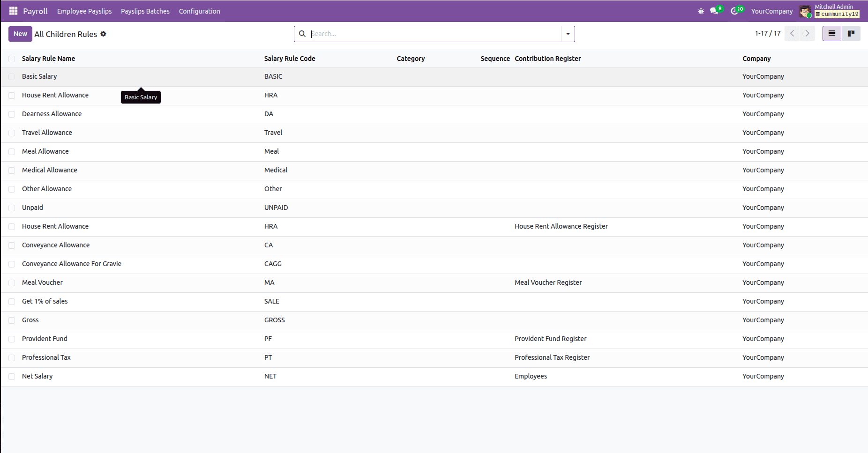The width and height of the screenshot is (868, 453).
Task: Open the apps grid home menu
Action: click(13, 11)
